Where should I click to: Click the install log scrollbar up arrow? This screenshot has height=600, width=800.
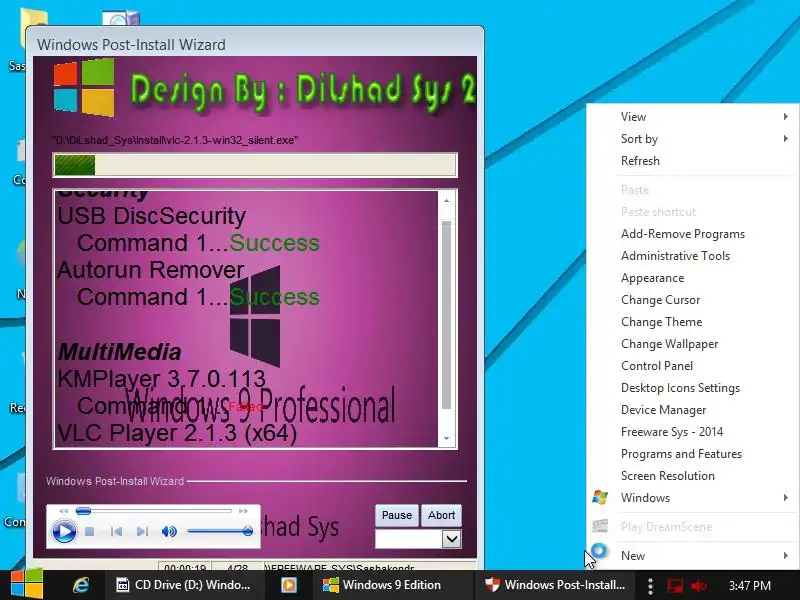pos(446,201)
